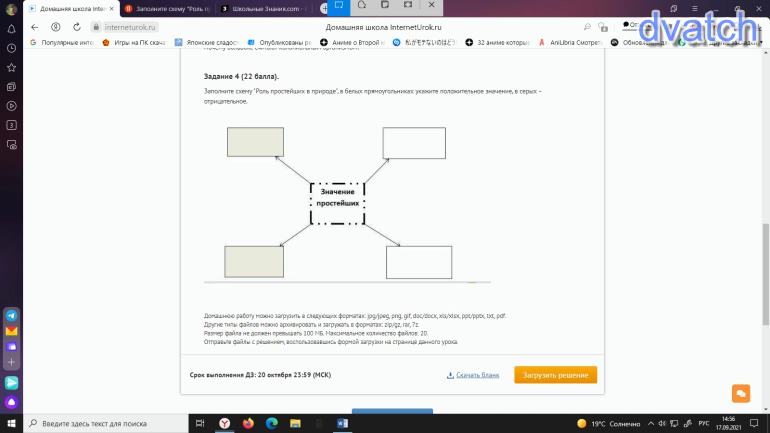The width and height of the screenshot is (770, 433).
Task: Click the interneturok.ru address bar
Action: pos(130,27)
